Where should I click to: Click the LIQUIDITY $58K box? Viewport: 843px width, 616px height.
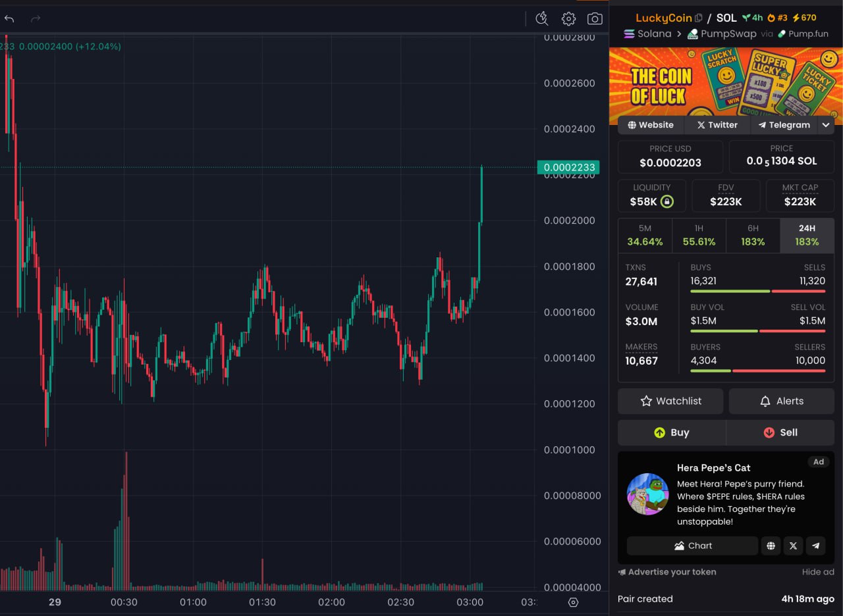point(651,195)
